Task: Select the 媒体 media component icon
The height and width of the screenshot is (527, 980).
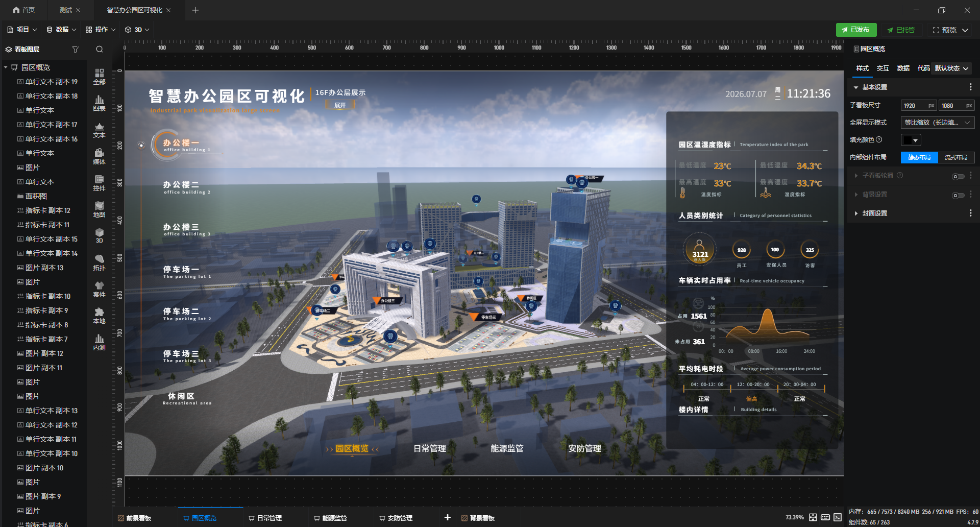Action: tap(99, 156)
